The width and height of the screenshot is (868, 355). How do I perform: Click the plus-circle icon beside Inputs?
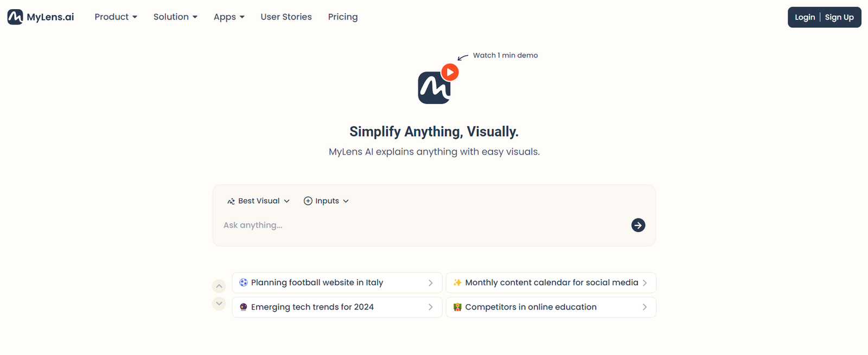pos(308,201)
